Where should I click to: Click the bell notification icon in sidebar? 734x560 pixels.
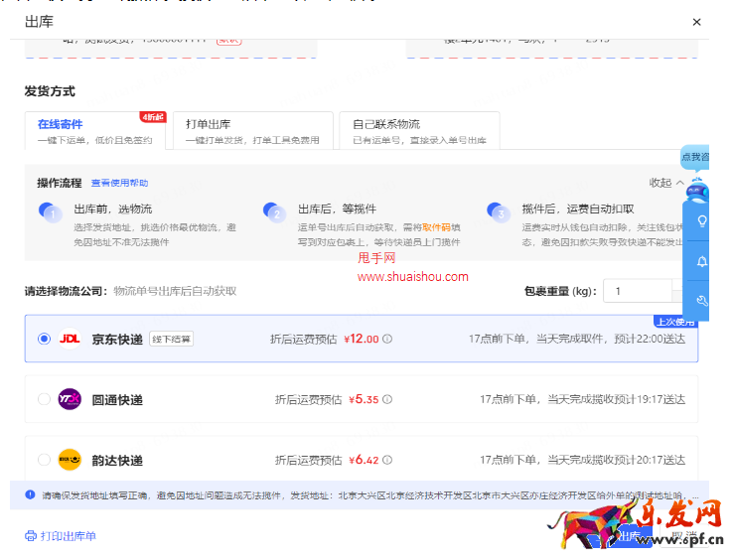(702, 261)
